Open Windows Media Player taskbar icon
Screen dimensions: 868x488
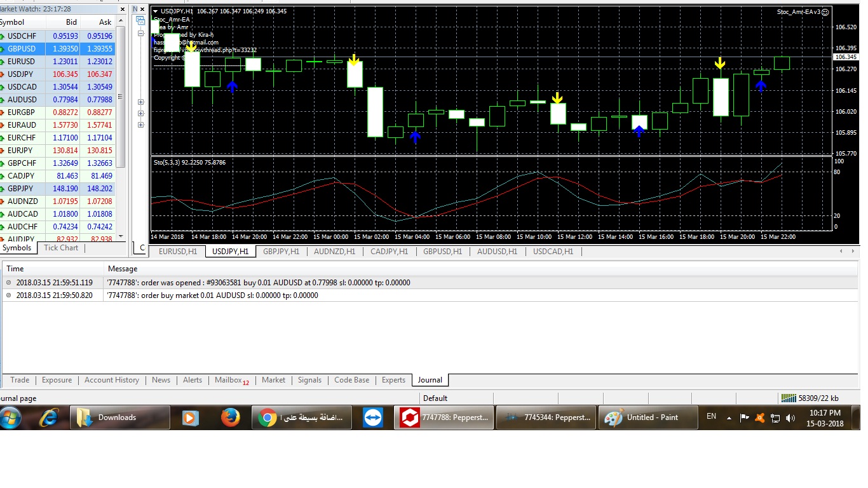click(x=189, y=417)
